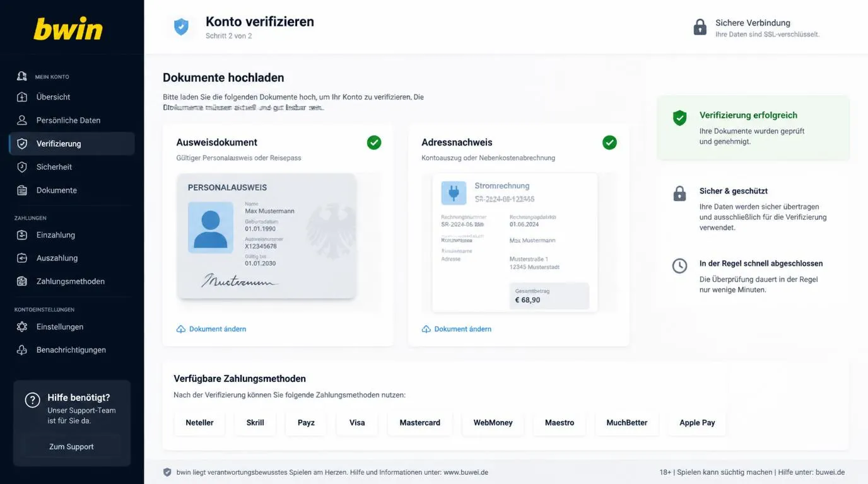Image resolution: width=868 pixels, height=484 pixels.
Task: Select the Payz payment option
Action: point(306,423)
